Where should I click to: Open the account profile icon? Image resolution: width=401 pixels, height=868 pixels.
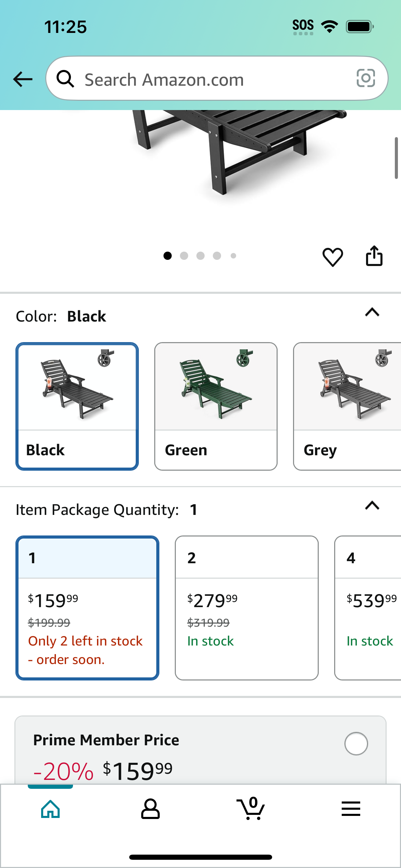tap(150, 809)
